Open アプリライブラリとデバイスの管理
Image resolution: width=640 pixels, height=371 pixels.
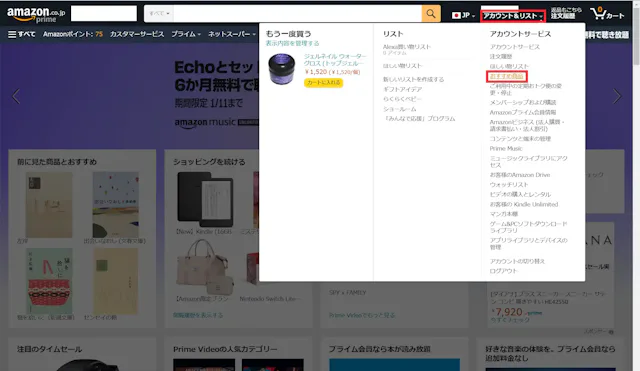pos(529,244)
